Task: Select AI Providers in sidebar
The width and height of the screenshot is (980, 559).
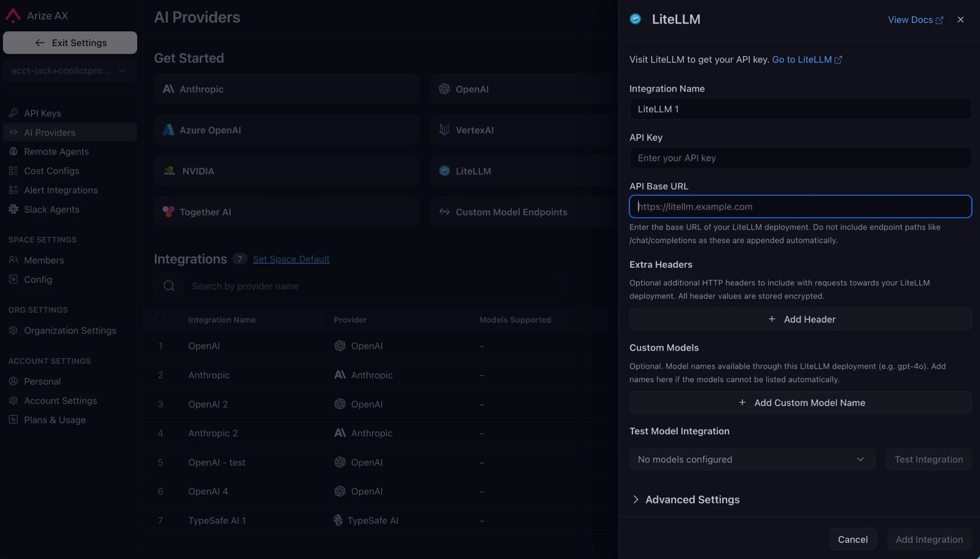Action: tap(70, 132)
